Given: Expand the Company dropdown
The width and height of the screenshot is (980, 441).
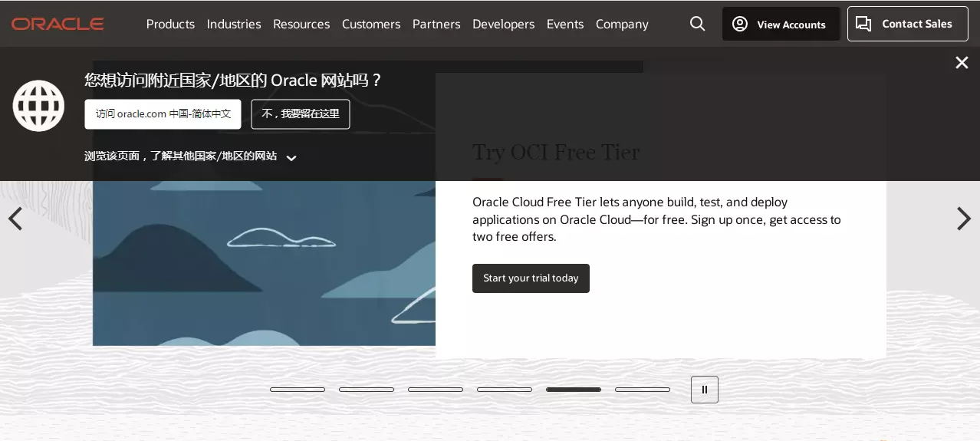Looking at the screenshot, I should [x=622, y=24].
